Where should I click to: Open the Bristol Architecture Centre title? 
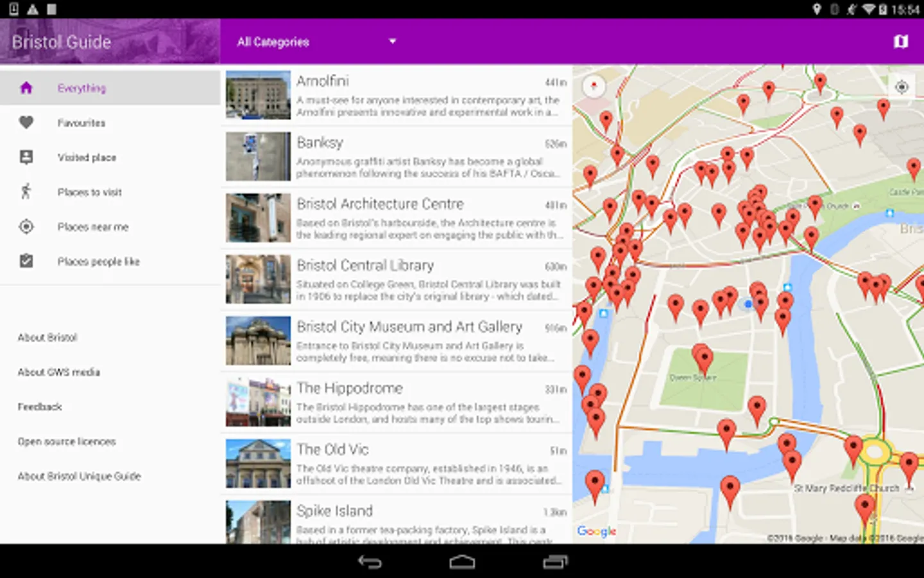(x=380, y=204)
